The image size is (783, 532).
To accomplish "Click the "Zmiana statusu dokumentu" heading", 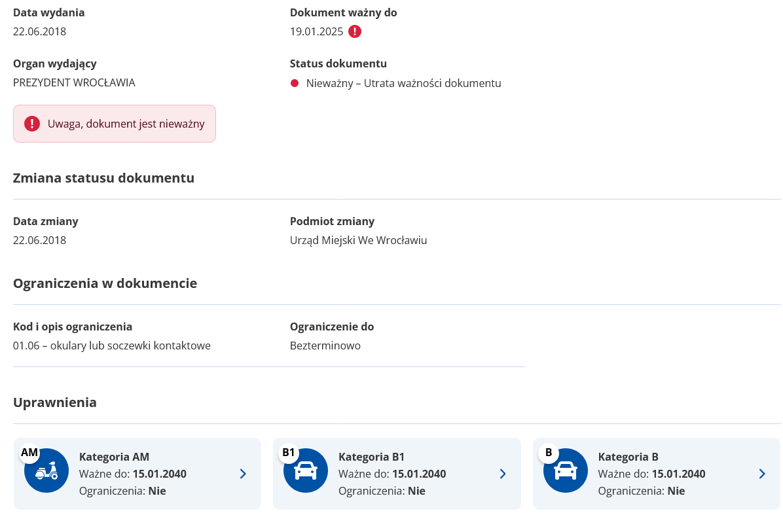I will [103, 178].
